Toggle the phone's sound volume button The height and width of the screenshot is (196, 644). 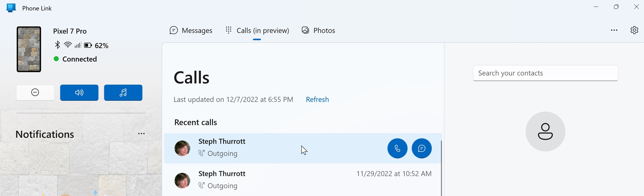click(x=79, y=92)
